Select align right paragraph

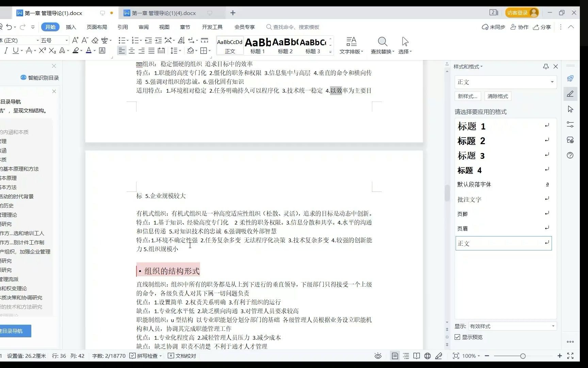pyautogui.click(x=142, y=51)
